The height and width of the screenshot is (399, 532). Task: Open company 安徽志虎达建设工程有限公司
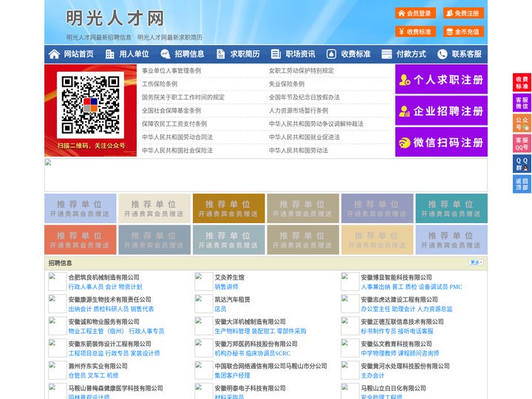[x=399, y=299]
